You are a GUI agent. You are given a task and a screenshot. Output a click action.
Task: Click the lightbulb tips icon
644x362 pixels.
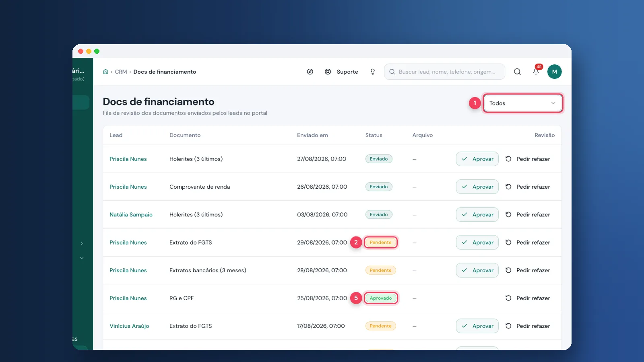point(373,72)
